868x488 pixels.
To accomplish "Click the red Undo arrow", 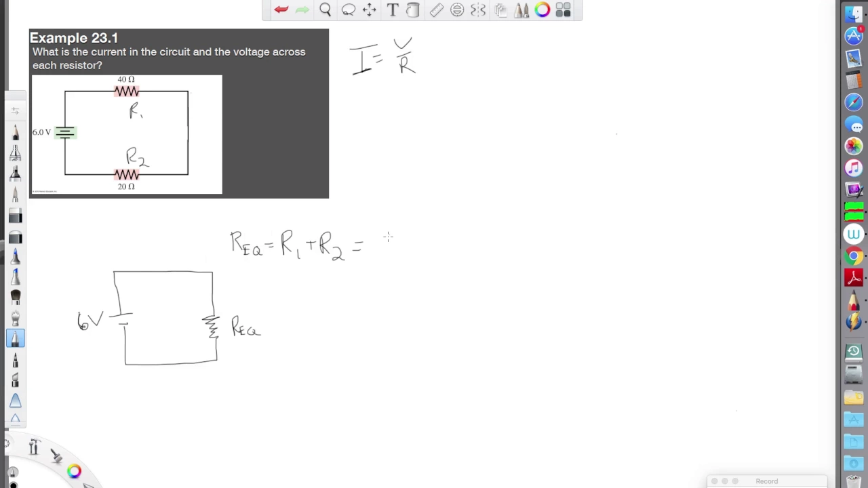I will point(281,9).
